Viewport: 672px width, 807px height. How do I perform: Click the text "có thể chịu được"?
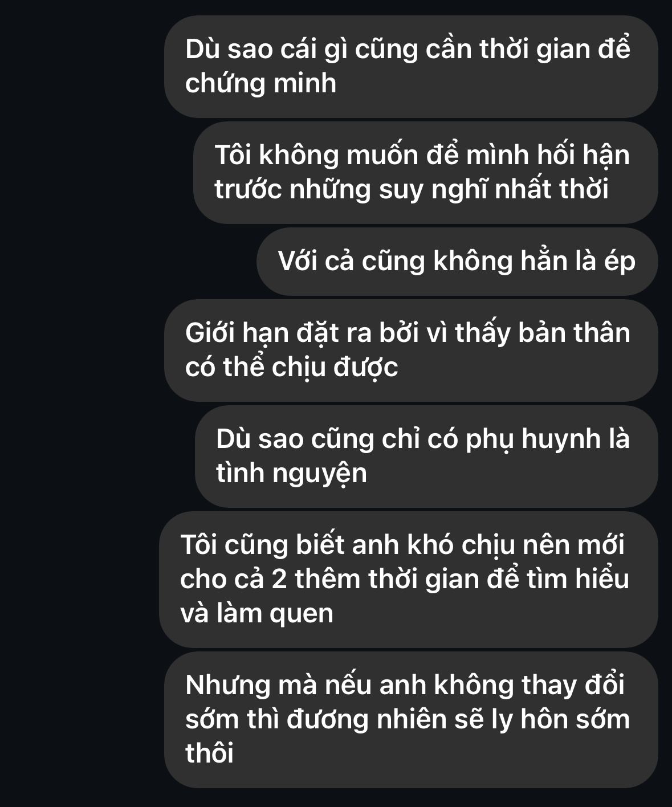291,367
